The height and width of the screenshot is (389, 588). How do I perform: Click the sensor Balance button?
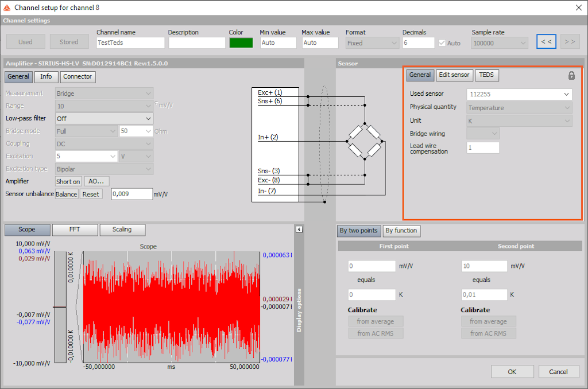(x=67, y=194)
